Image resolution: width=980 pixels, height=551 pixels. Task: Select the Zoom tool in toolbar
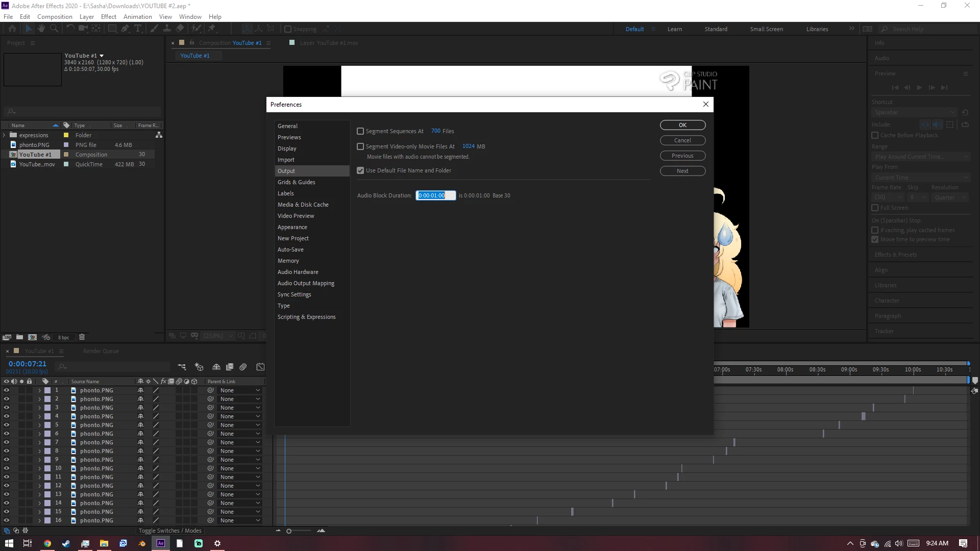tap(54, 29)
